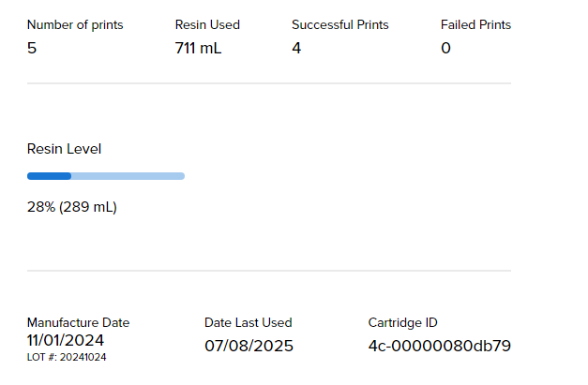Image resolution: width=588 pixels, height=385 pixels.
Task: Click the Manufacture Date label
Action: 78,323
